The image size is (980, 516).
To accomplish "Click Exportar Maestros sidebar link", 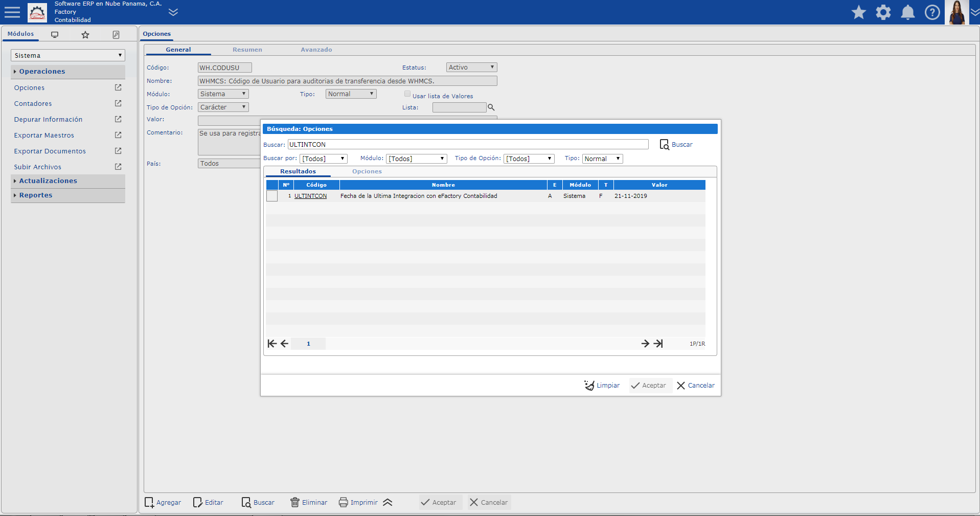I will (44, 136).
